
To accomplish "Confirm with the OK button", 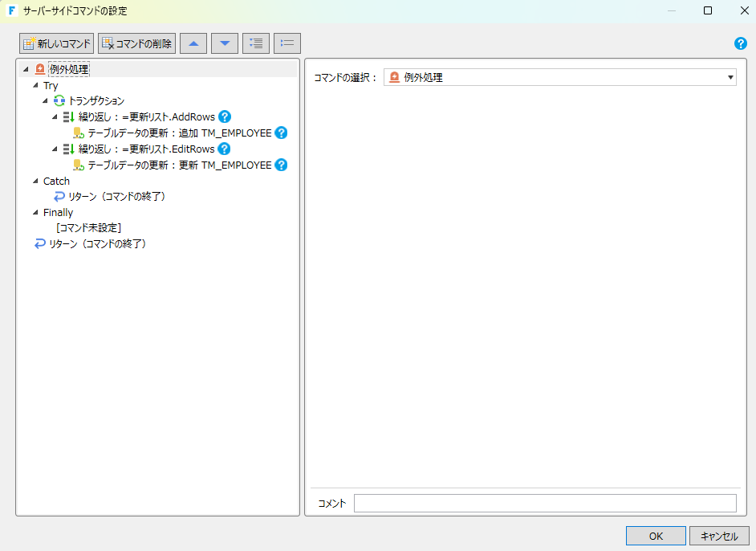I will point(656,536).
